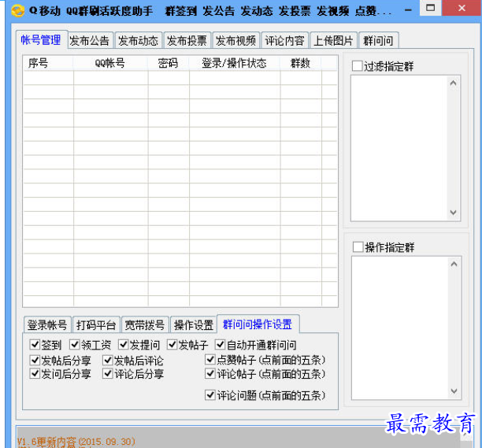Open the 发布视频 tab
Viewport: 482px width, 448px height.
click(235, 40)
